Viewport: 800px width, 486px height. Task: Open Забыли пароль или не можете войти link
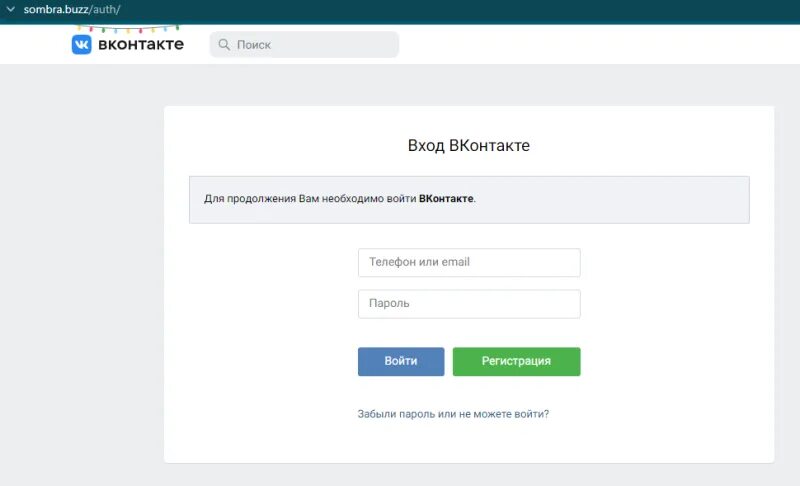click(453, 414)
